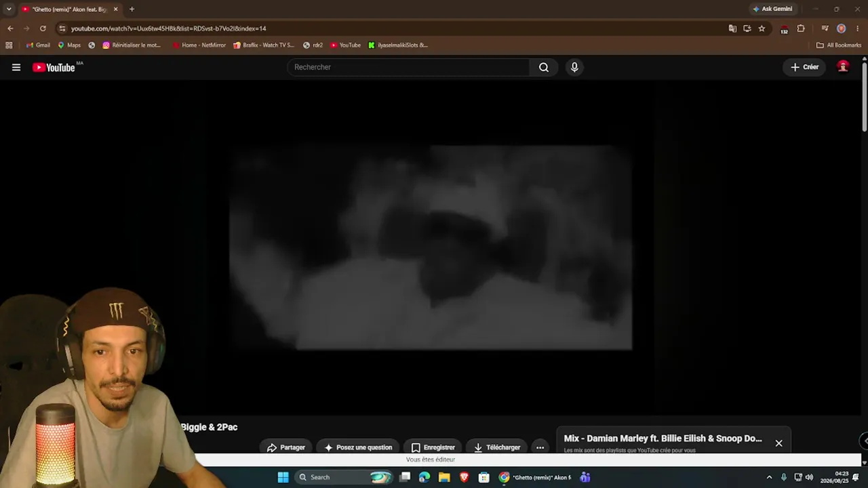Screen dimensions: 868x488
Task: Start voice search with the microphone icon
Action: [x=574, y=67]
